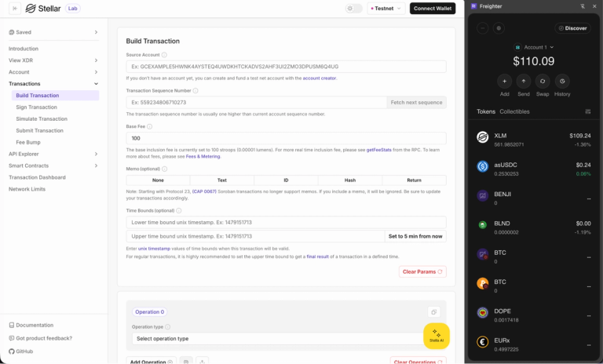The image size is (603, 364).
Task: Open the Fees & Metering link
Action: point(203,156)
